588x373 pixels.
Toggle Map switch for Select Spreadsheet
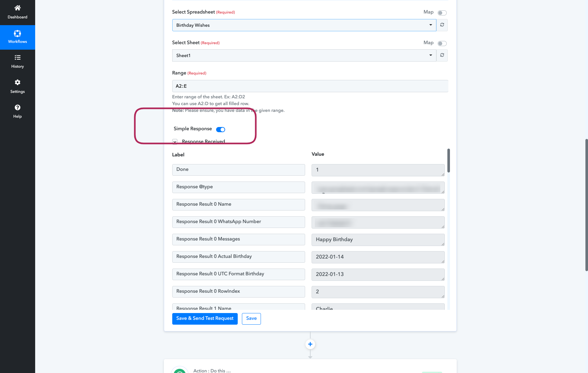[x=442, y=13]
